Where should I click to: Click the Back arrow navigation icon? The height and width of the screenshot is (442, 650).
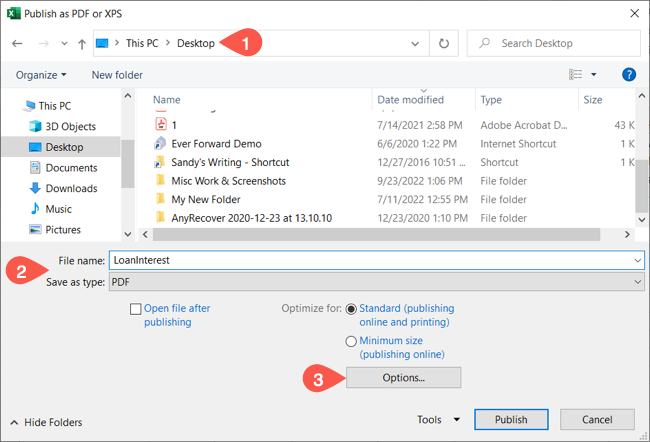[x=17, y=43]
